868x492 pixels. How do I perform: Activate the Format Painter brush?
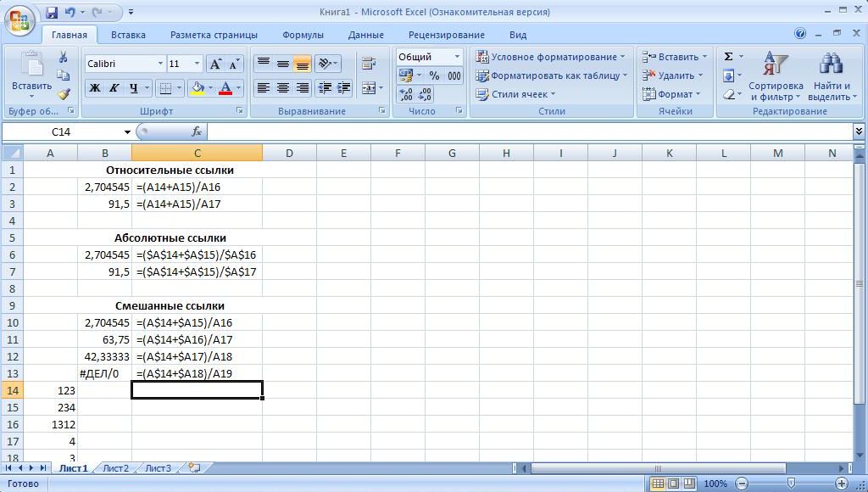tap(63, 93)
